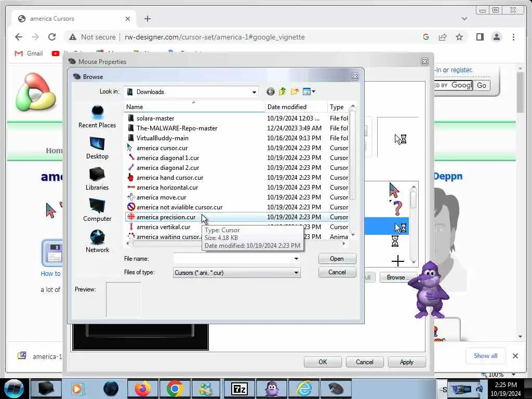Select the flag arrow Normal cursor entry
Viewport: 532px width, 399px height.
coord(394,190)
